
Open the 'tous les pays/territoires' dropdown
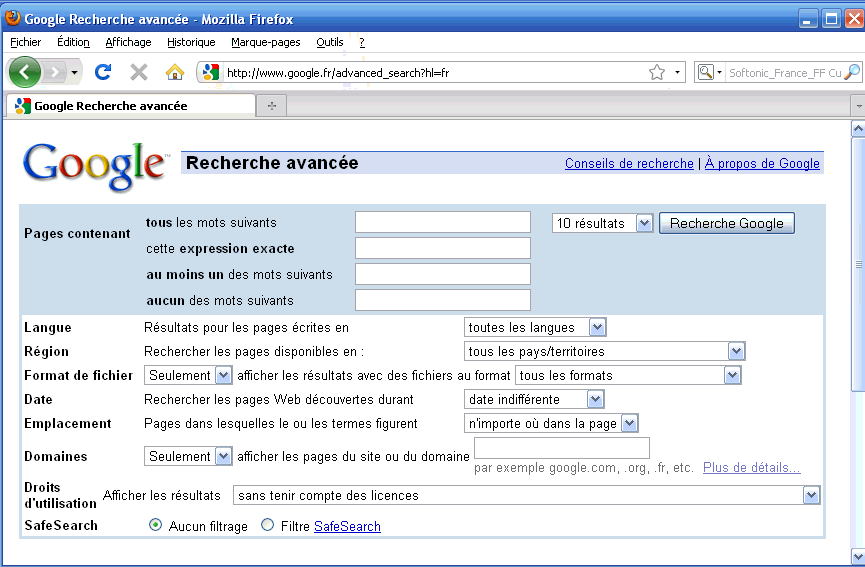(x=605, y=351)
